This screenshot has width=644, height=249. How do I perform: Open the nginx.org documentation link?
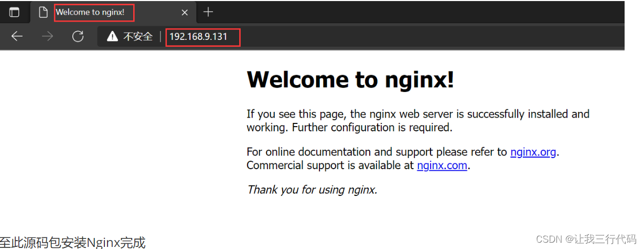533,152
